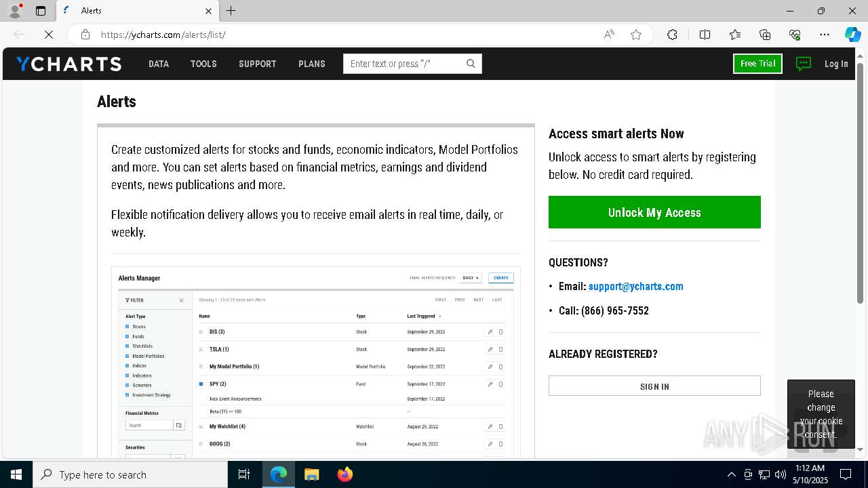Image resolution: width=868 pixels, height=488 pixels.
Task: Open the notifications center
Action: [x=846, y=474]
